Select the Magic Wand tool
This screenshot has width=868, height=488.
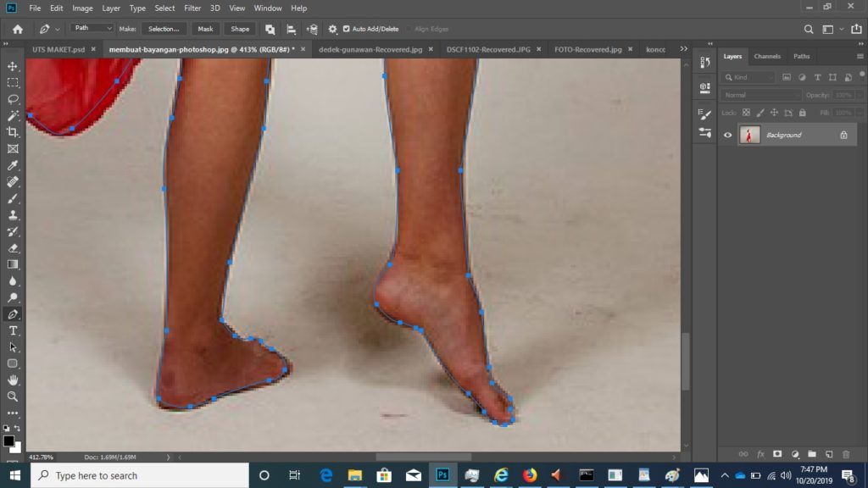pyautogui.click(x=13, y=115)
